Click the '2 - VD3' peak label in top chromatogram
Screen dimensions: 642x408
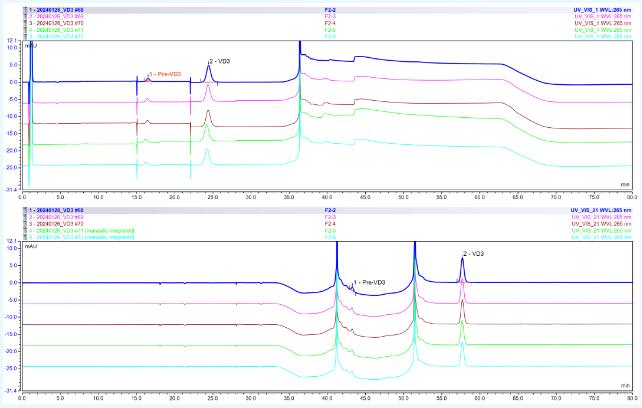click(x=220, y=62)
